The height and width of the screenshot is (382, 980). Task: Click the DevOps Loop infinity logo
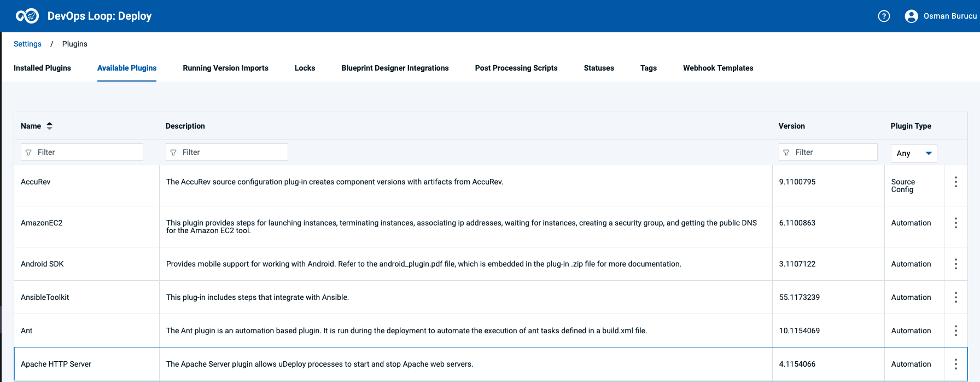pyautogui.click(x=27, y=16)
